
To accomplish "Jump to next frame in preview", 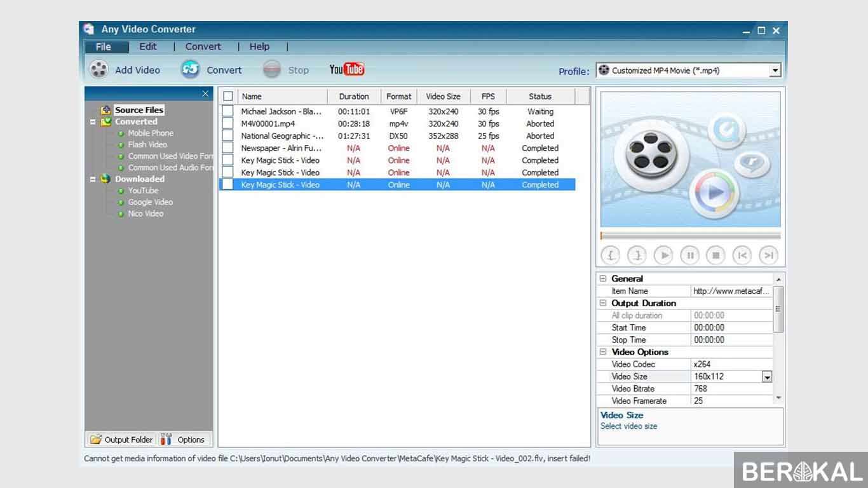I will click(769, 255).
